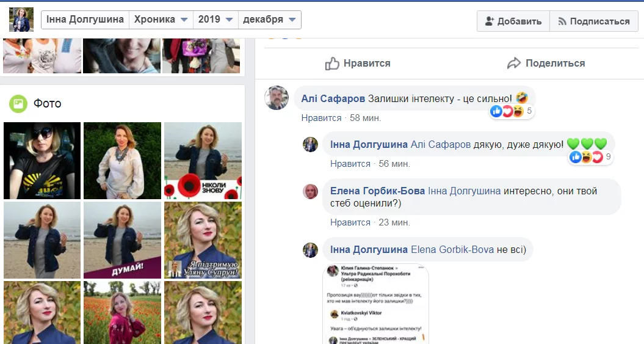The height and width of the screenshot is (344, 644).
Task: Click Подписаться follow button
Action: (x=593, y=21)
